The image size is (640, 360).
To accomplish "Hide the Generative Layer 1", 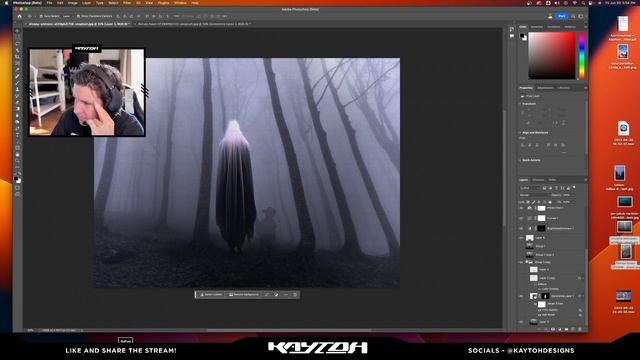I will point(521,296).
